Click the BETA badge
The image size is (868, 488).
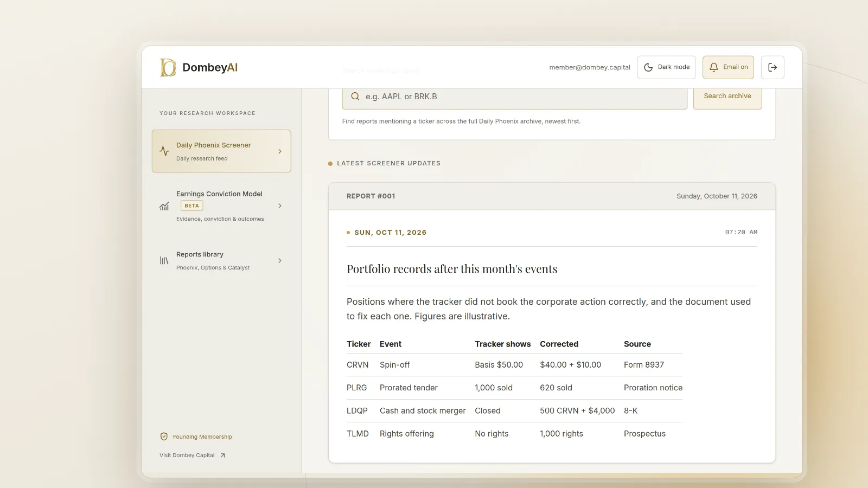192,206
